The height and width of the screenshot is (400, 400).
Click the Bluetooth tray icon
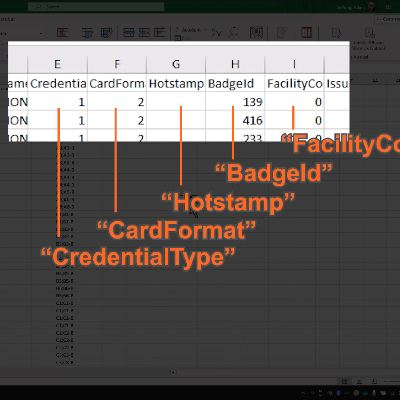point(338,393)
